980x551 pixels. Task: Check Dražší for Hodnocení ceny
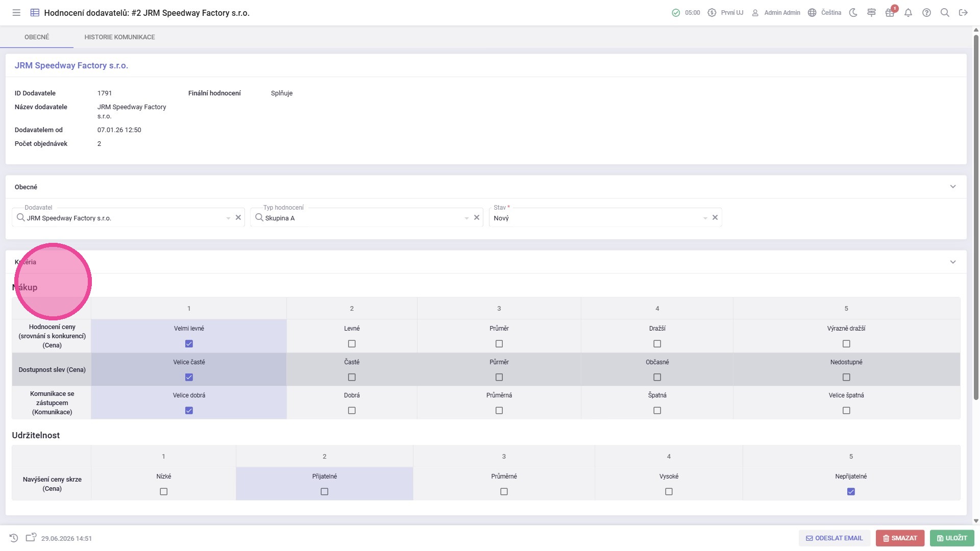657,344
